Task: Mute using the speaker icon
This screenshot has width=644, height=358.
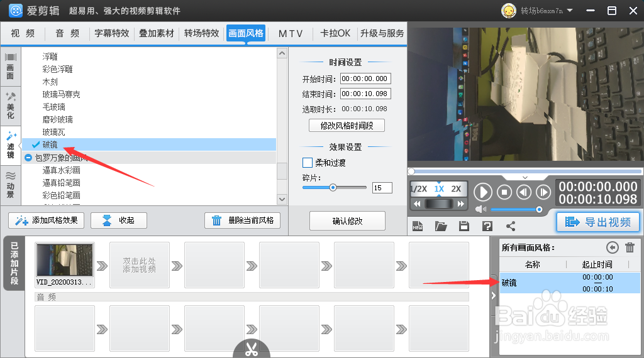Action: coord(480,210)
